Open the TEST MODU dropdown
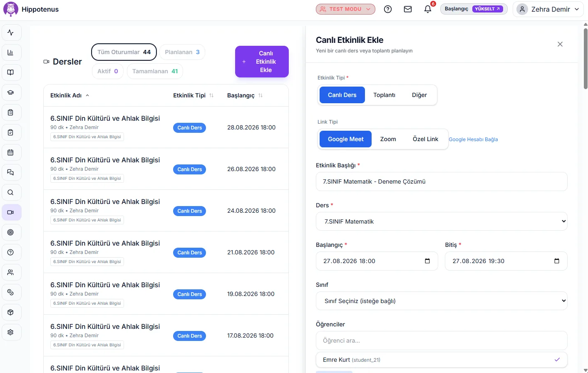Viewport: 588px width, 373px height. pos(345,9)
